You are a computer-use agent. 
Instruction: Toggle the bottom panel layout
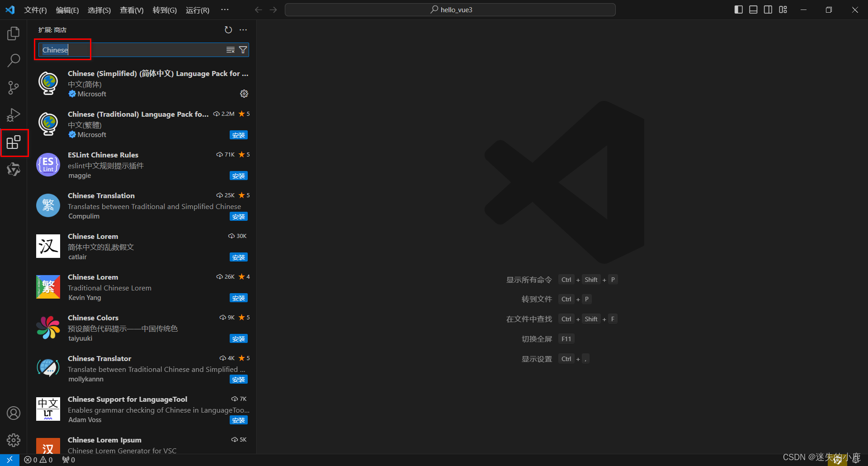click(x=753, y=10)
